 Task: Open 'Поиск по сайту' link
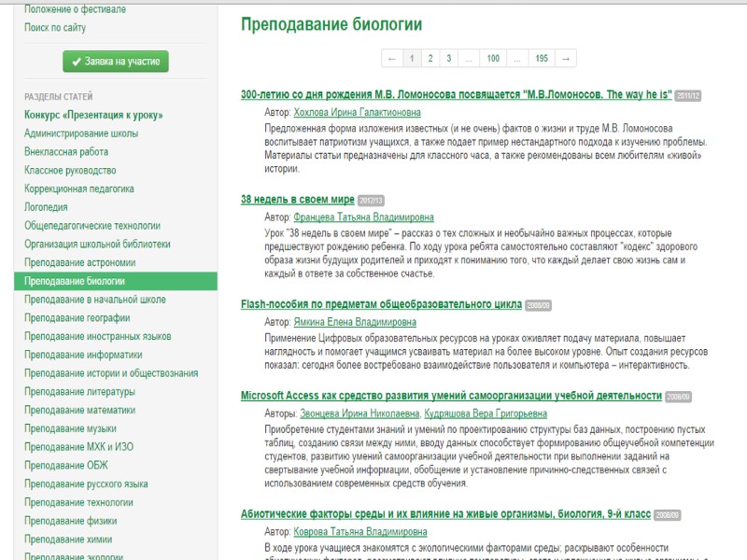(55, 28)
